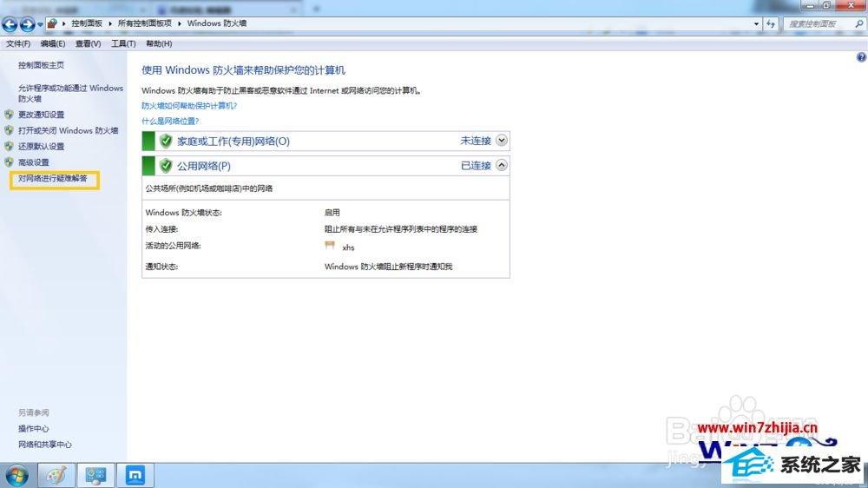The width and height of the screenshot is (868, 488).
Task: Click 家庭或工作(专用)网络(O) header text
Action: [233, 142]
